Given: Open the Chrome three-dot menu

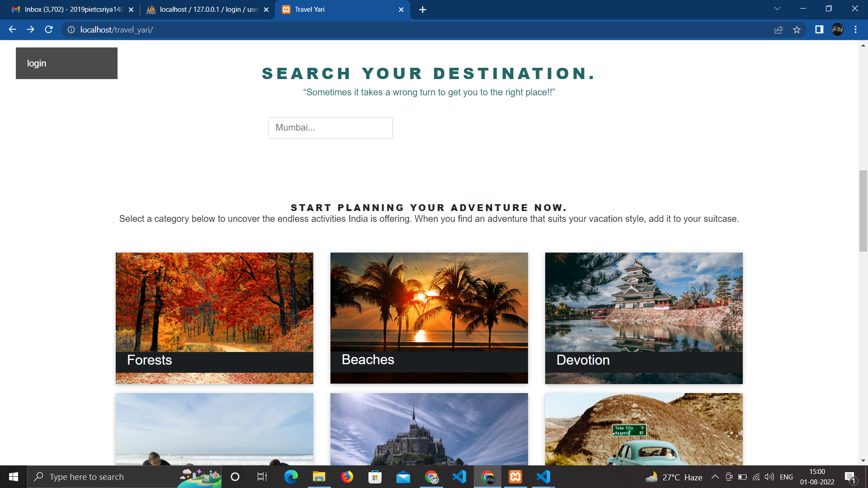Looking at the screenshot, I should pyautogui.click(x=855, y=30).
